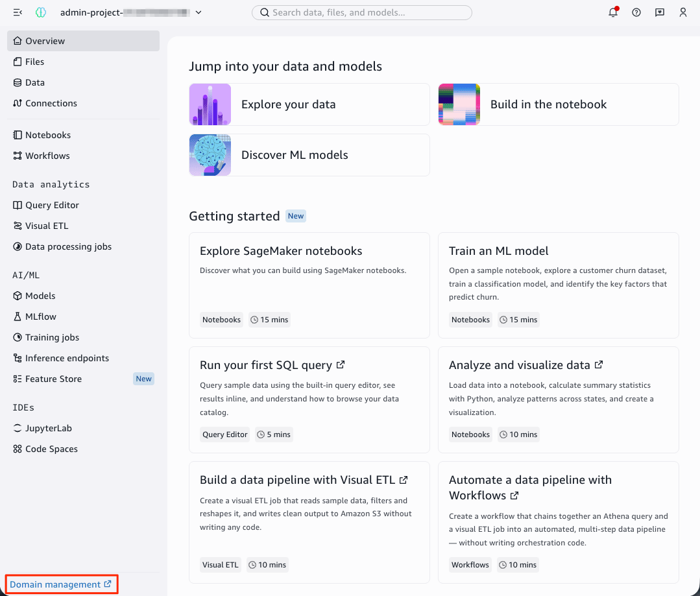The image size is (700, 596).
Task: Click the Visual ETL tag on pipeline card
Action: [x=221, y=565]
